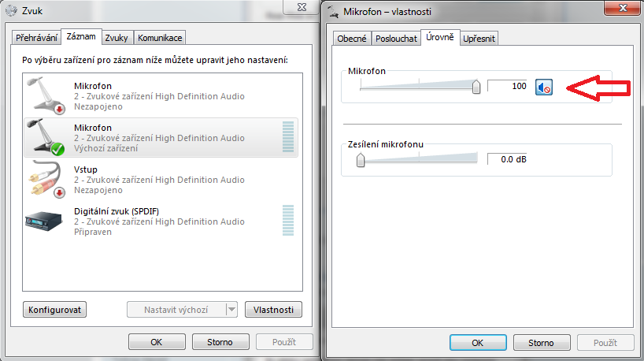
Task: Toggle the microphone mute speaker button
Action: pos(544,87)
